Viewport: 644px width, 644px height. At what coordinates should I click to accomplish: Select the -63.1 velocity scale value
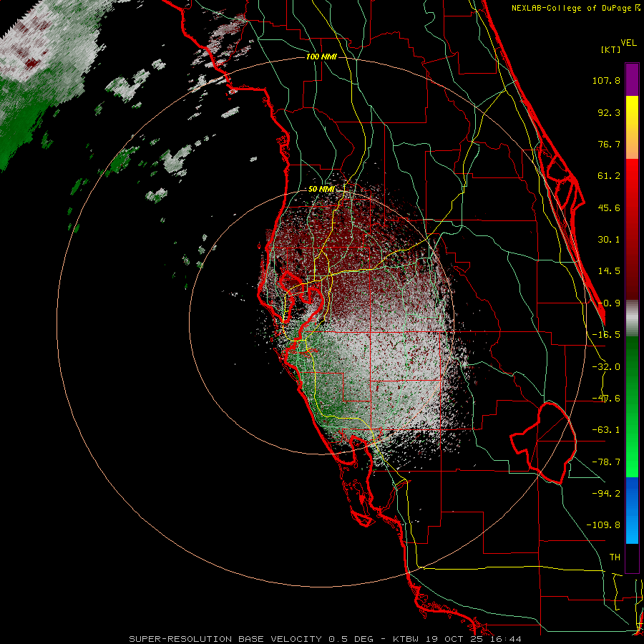(606, 430)
